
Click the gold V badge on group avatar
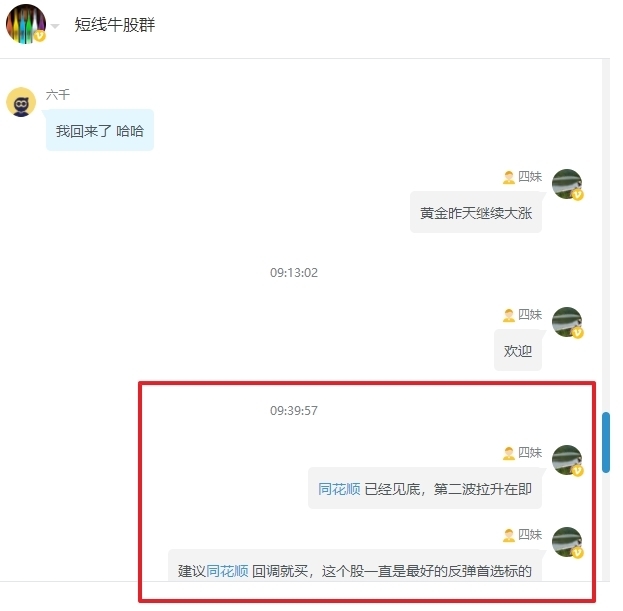pyautogui.click(x=39, y=36)
